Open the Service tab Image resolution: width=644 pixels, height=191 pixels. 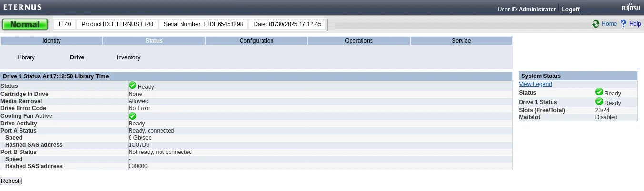pyautogui.click(x=461, y=41)
